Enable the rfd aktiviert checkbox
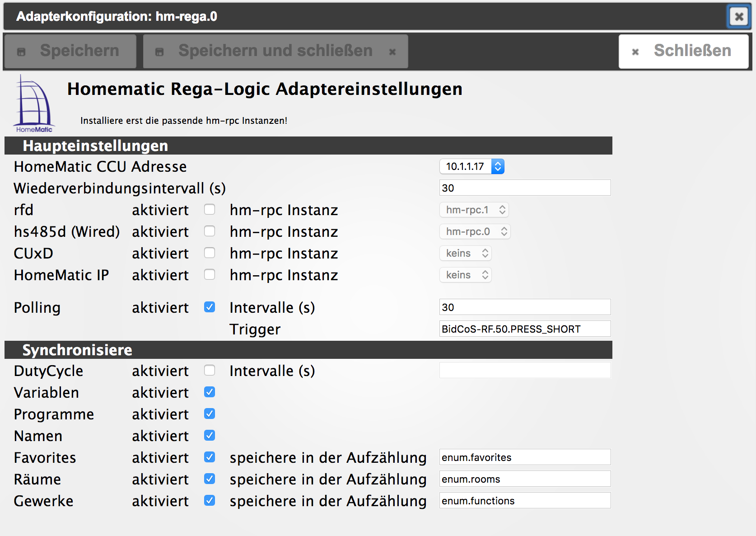 tap(210, 209)
